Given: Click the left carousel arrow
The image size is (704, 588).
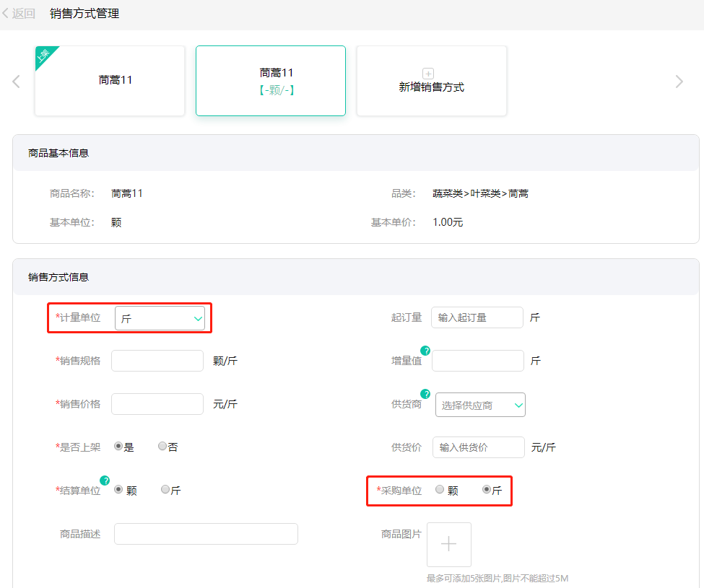Looking at the screenshot, I should pos(16,81).
